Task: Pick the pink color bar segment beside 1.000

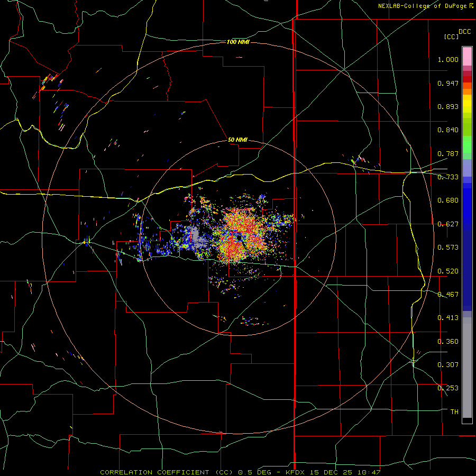Action: coord(467,57)
